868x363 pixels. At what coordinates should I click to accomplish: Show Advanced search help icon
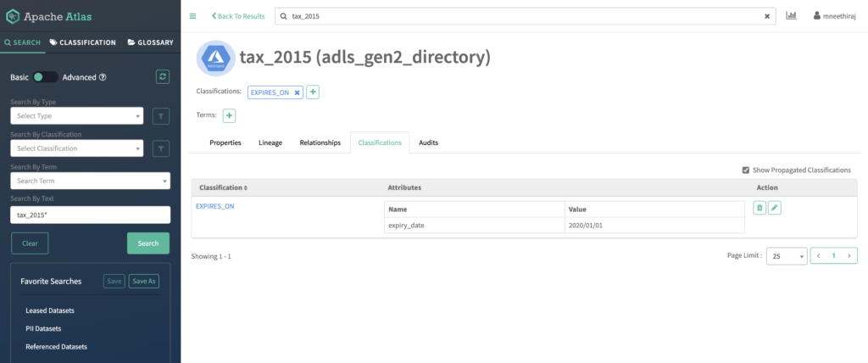pos(103,77)
